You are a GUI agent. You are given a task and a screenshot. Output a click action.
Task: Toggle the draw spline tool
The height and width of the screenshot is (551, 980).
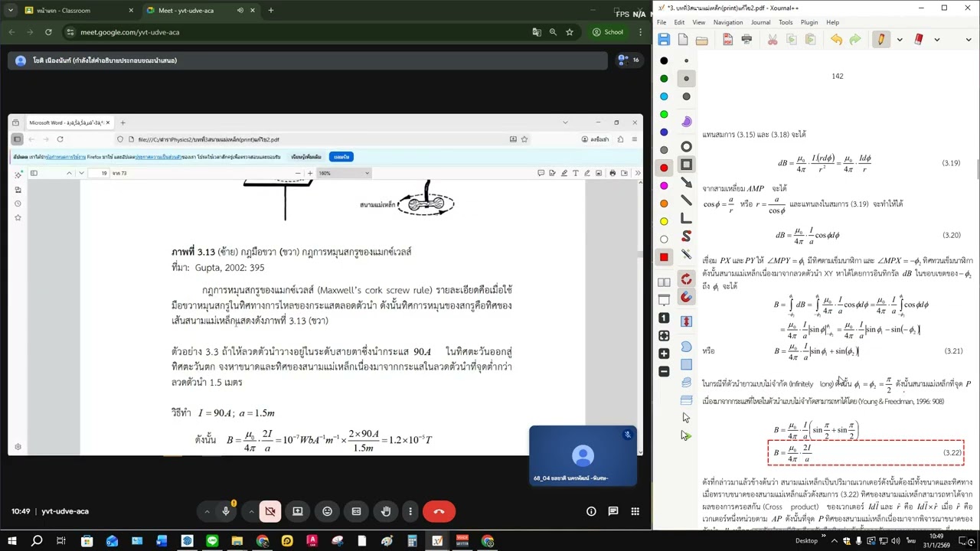(686, 236)
